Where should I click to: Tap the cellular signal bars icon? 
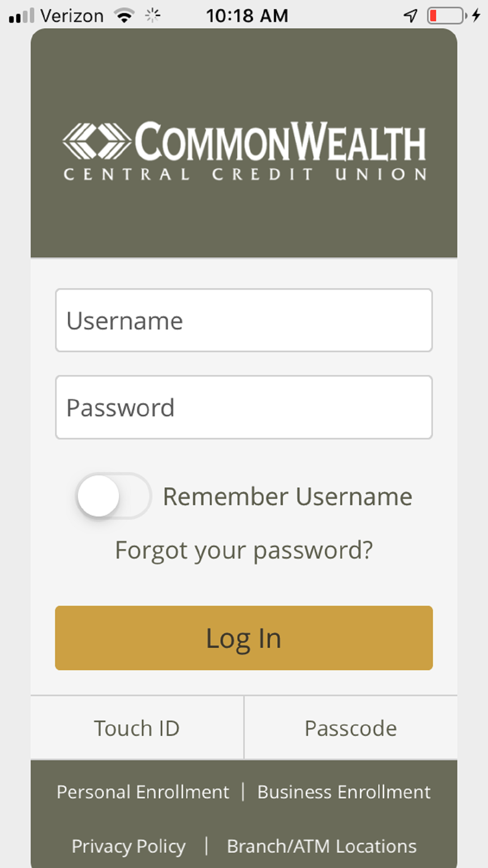[22, 16]
